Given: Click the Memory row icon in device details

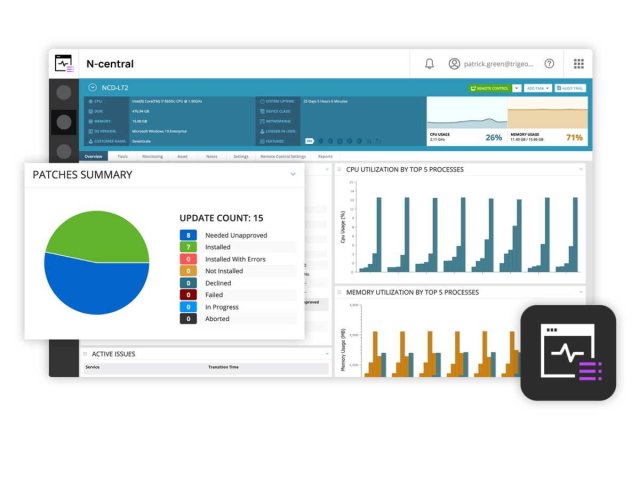Looking at the screenshot, I should 91,121.
